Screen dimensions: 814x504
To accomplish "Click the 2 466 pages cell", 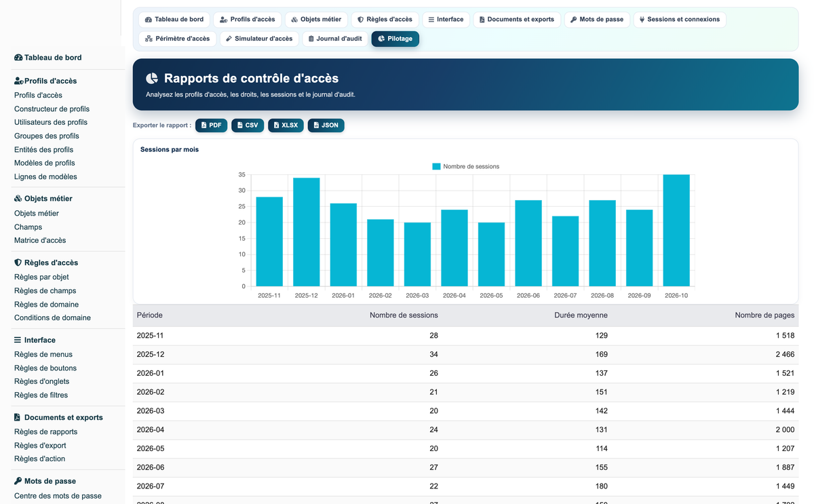I will [x=786, y=355].
